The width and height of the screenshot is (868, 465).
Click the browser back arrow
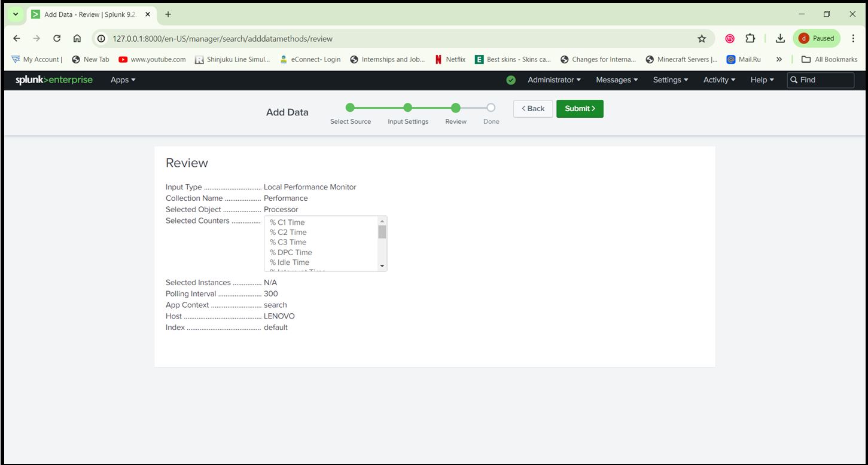[x=16, y=38]
